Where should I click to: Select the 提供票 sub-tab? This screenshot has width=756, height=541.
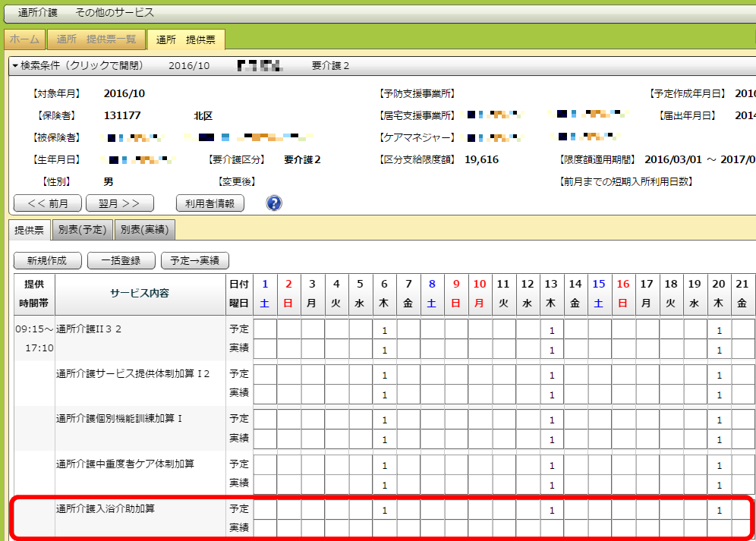(x=30, y=229)
